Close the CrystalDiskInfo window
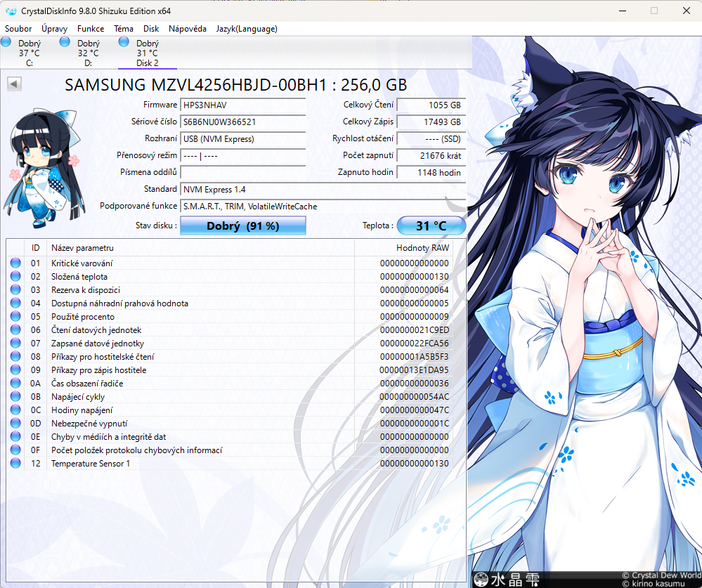 tap(686, 11)
